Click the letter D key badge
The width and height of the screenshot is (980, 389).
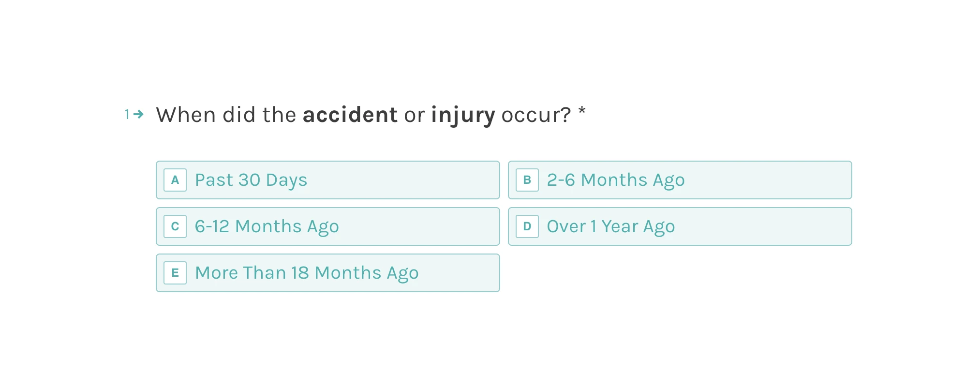pyautogui.click(x=527, y=226)
